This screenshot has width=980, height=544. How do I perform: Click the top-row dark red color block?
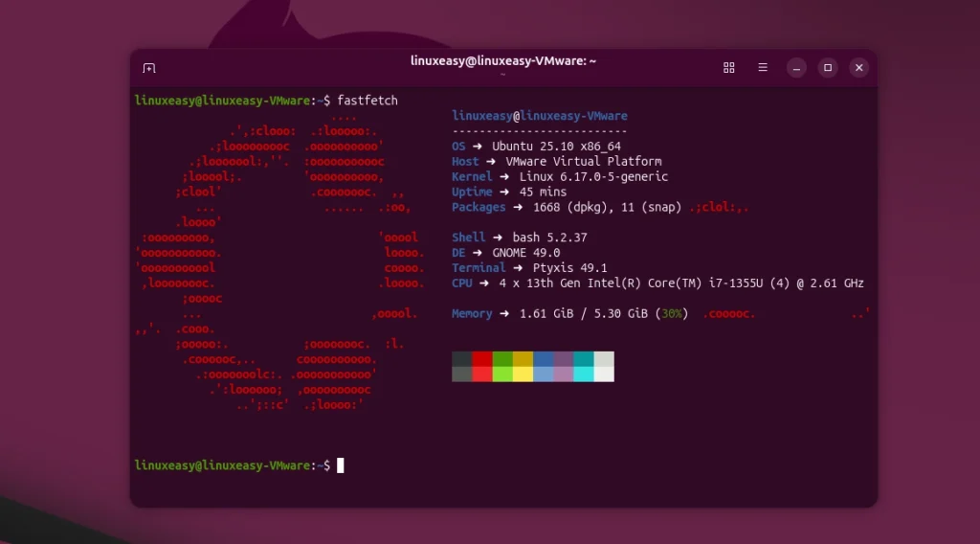[482, 359]
